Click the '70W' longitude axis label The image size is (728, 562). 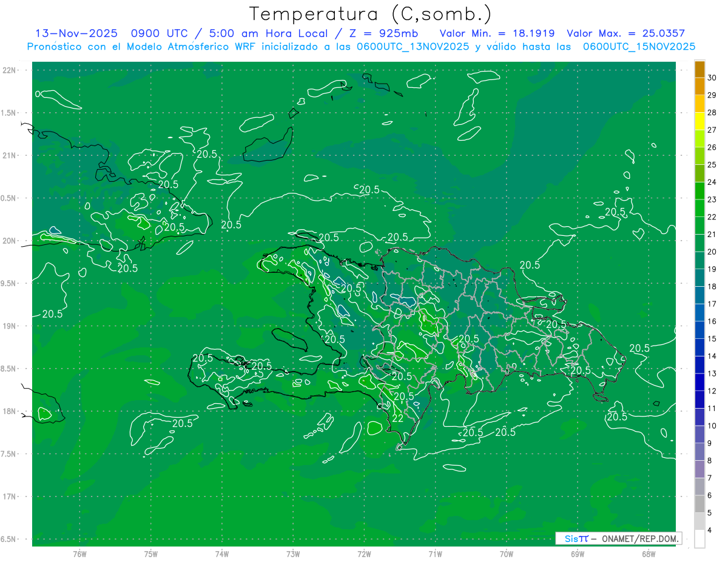(507, 554)
